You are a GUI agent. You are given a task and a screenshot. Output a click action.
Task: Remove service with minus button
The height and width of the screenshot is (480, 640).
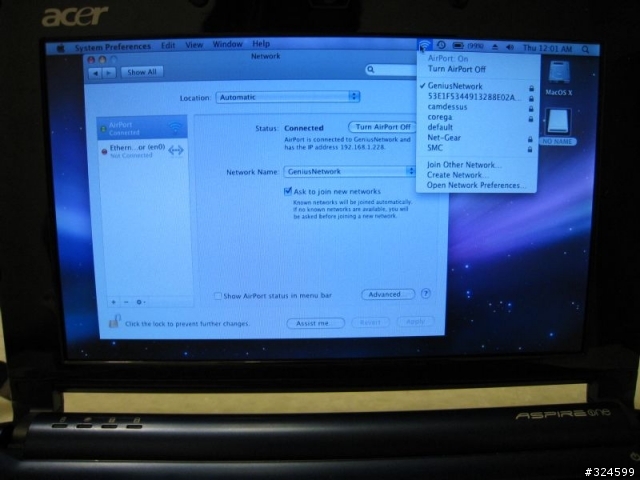[126, 302]
